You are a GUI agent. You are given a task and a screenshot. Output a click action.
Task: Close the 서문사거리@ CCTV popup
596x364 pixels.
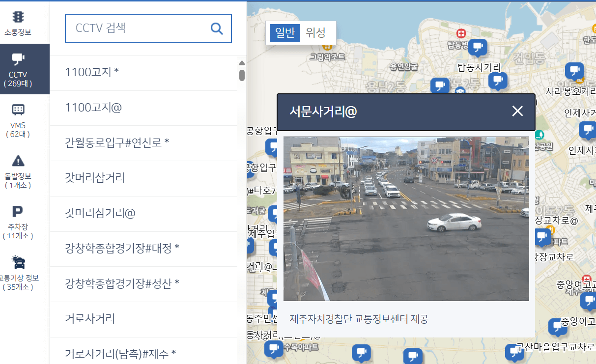pos(517,112)
